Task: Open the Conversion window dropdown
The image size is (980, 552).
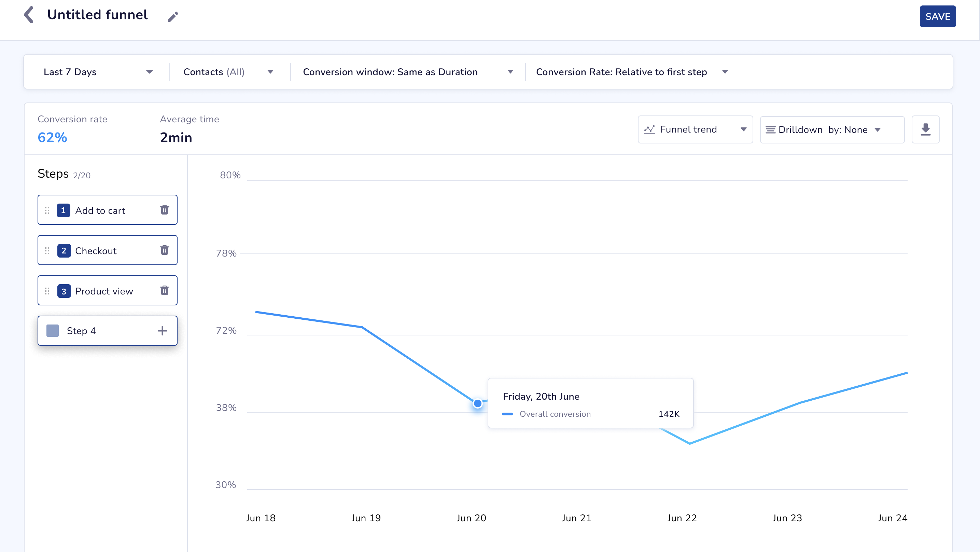Action: pyautogui.click(x=408, y=72)
